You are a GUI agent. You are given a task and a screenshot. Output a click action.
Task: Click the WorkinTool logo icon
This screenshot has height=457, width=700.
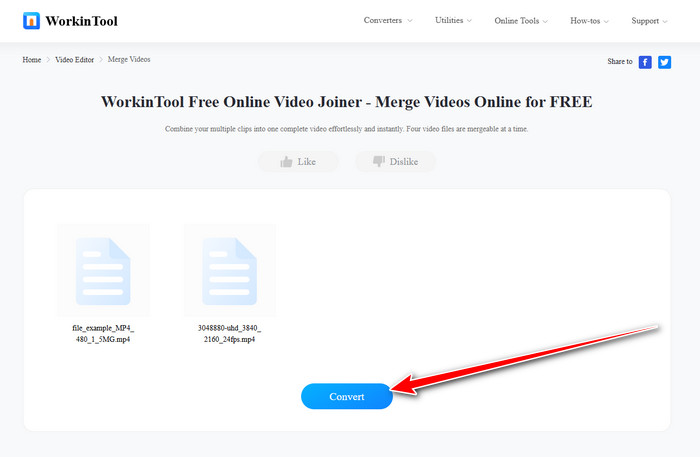(31, 21)
